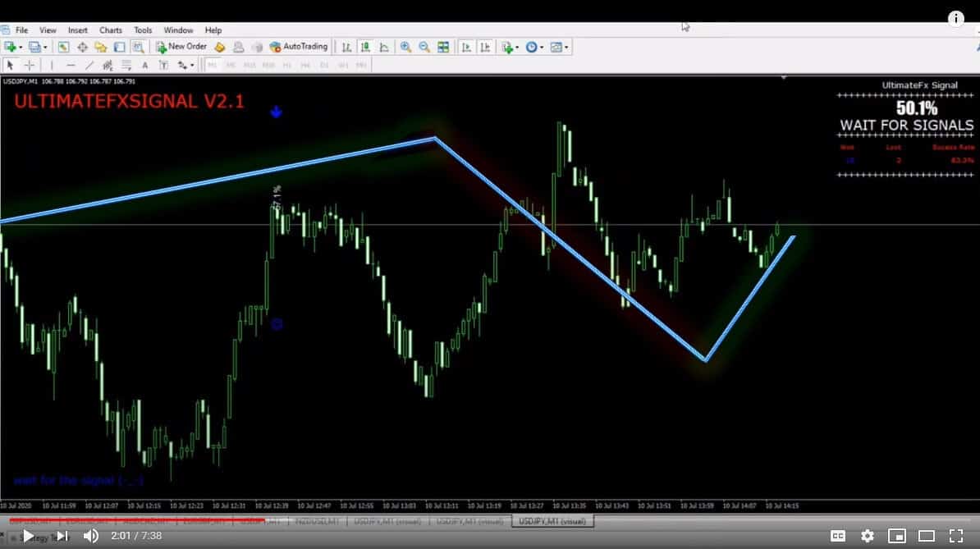Select the M1 timeframe button
The width and height of the screenshot is (980, 549).
[212, 64]
